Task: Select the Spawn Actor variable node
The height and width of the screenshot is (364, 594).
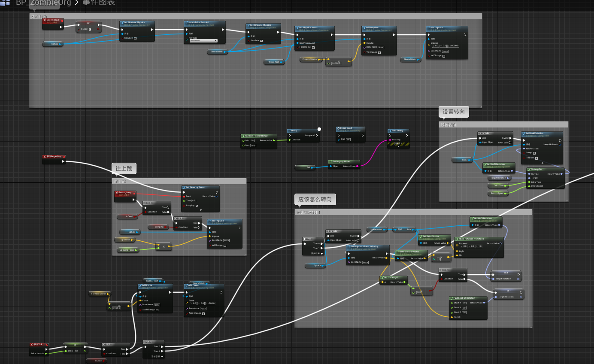Action: 378,229
